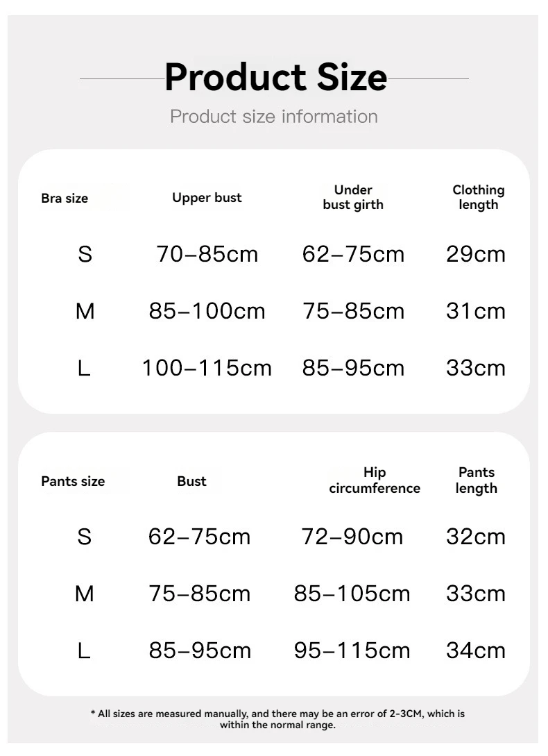
Task: Click the Pants length header
Action: [476, 480]
